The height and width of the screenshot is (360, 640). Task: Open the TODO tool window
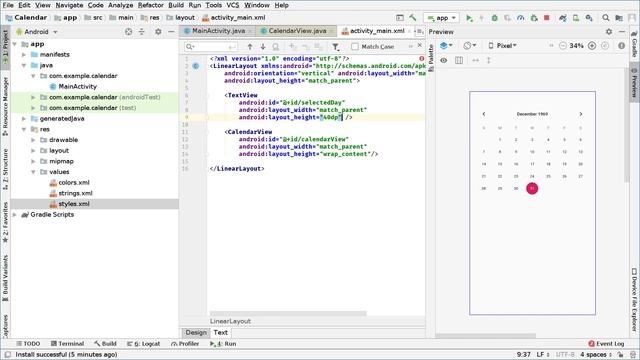[28, 344]
